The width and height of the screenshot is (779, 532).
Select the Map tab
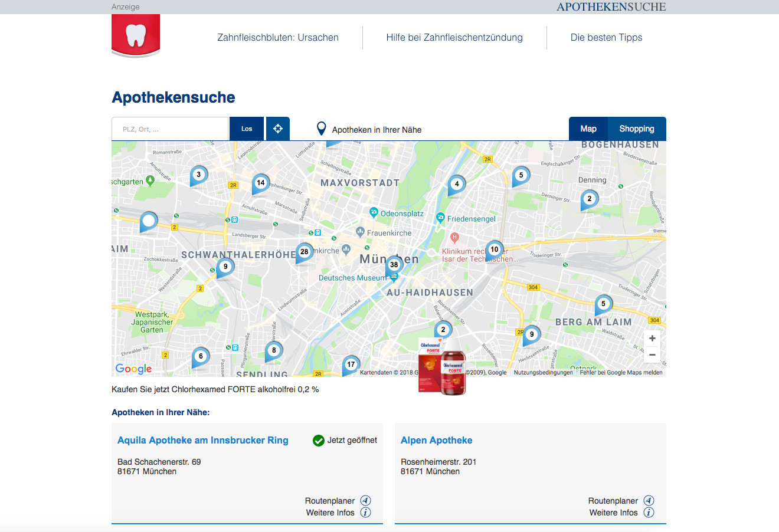(588, 129)
